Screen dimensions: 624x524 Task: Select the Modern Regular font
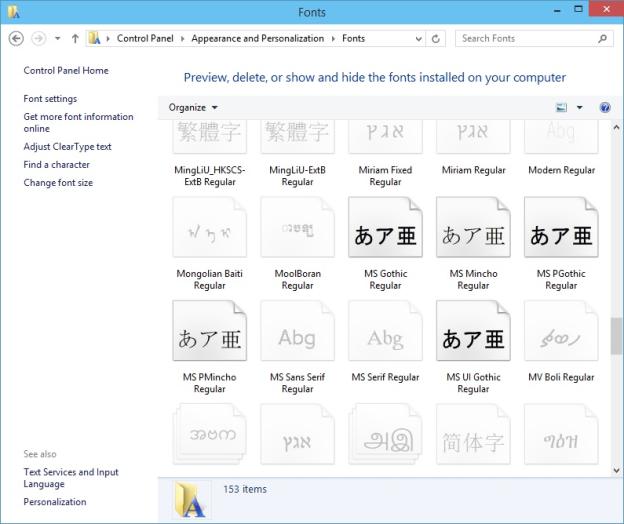point(561,149)
